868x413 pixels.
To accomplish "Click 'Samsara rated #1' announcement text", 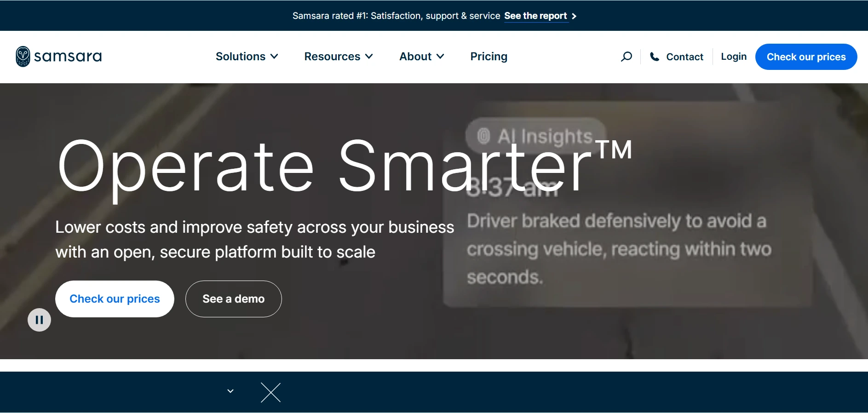I will (396, 16).
